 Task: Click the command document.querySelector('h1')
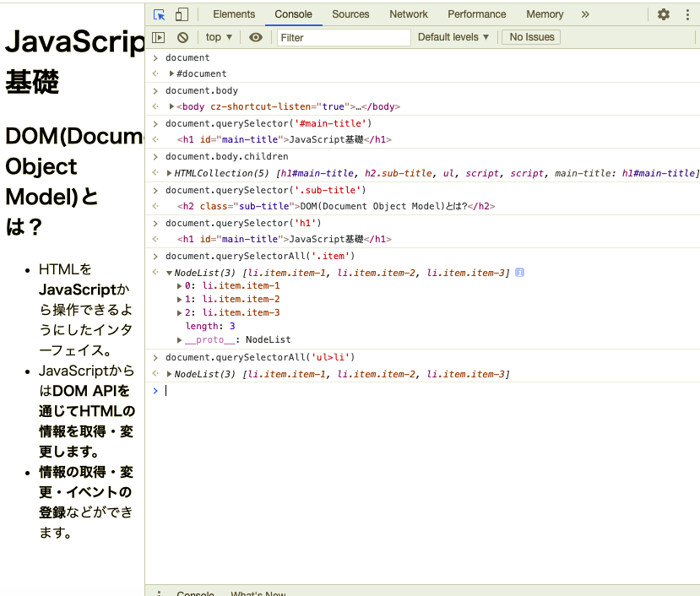pos(243,223)
